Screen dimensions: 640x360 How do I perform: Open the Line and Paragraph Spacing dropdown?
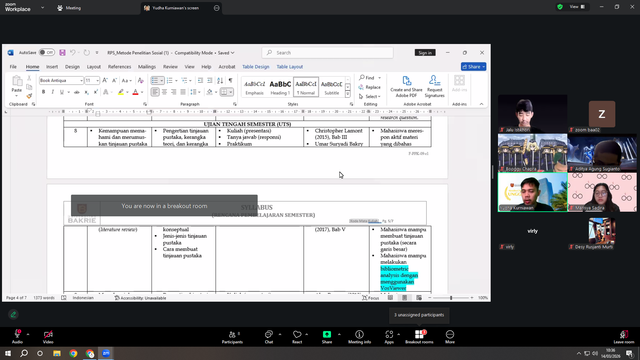(195, 92)
